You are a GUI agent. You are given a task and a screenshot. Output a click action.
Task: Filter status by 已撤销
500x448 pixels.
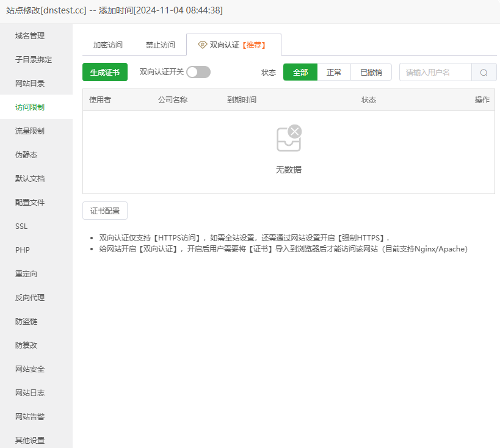(371, 72)
